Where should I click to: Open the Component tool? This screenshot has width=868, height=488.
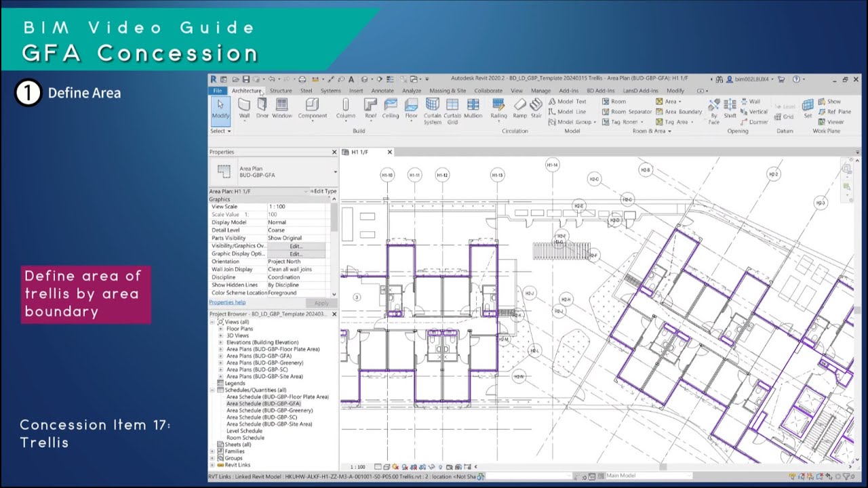click(x=312, y=109)
